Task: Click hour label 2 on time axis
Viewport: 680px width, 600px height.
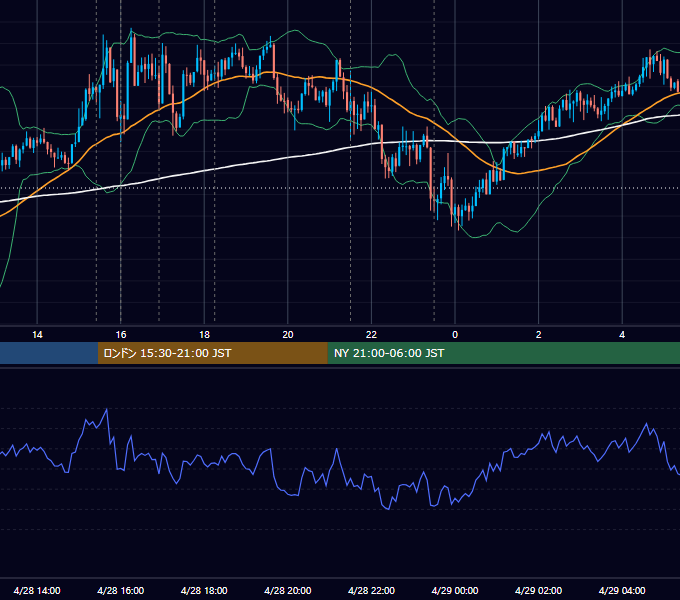Action: click(539, 335)
